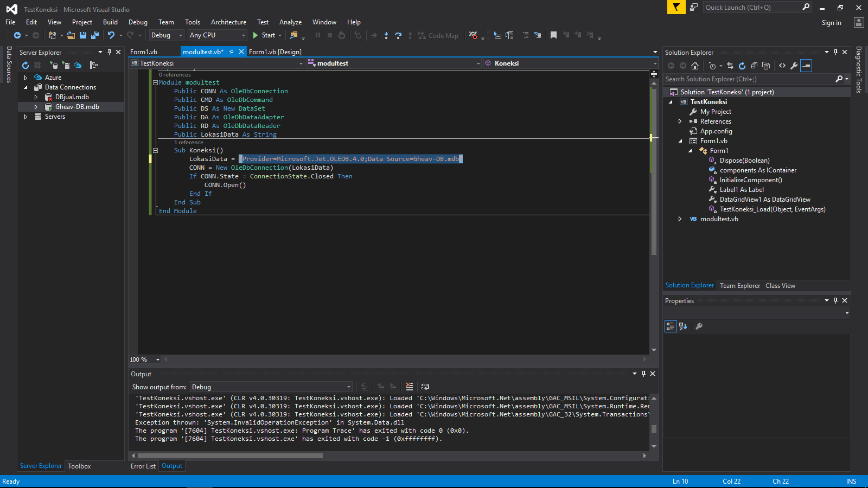Viewport: 868px width, 488px height.
Task: Click Save All in the toolbar
Action: 95,35
